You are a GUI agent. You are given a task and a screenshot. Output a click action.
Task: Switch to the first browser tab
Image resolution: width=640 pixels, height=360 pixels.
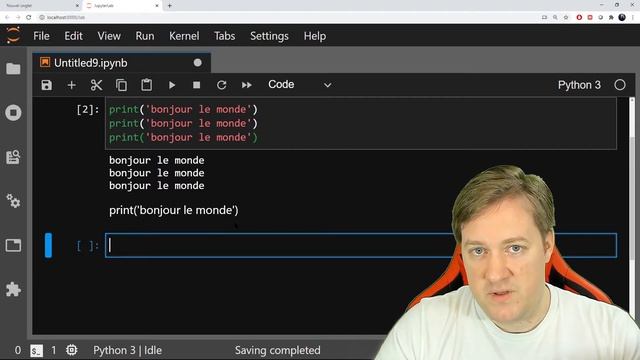tap(41, 6)
